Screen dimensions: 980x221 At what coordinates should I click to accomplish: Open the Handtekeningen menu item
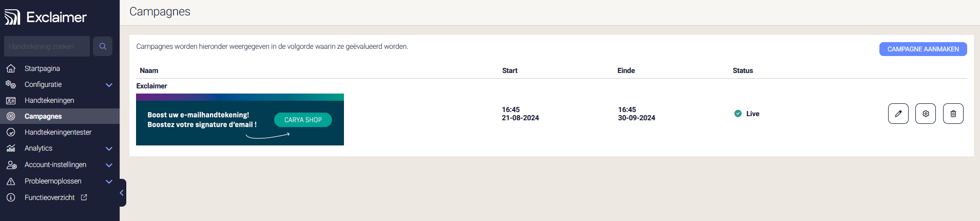coord(49,100)
